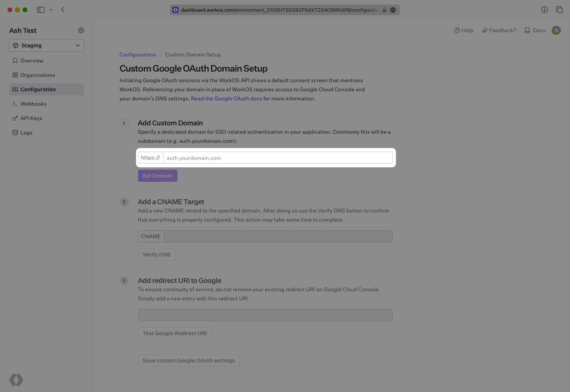Click the Verify DNS button
This screenshot has height=392, width=570.
(157, 254)
